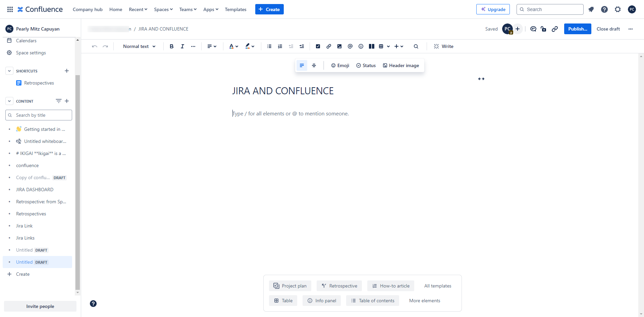The width and height of the screenshot is (644, 317).
Task: Open the Spaces dropdown menu
Action: coord(163,9)
